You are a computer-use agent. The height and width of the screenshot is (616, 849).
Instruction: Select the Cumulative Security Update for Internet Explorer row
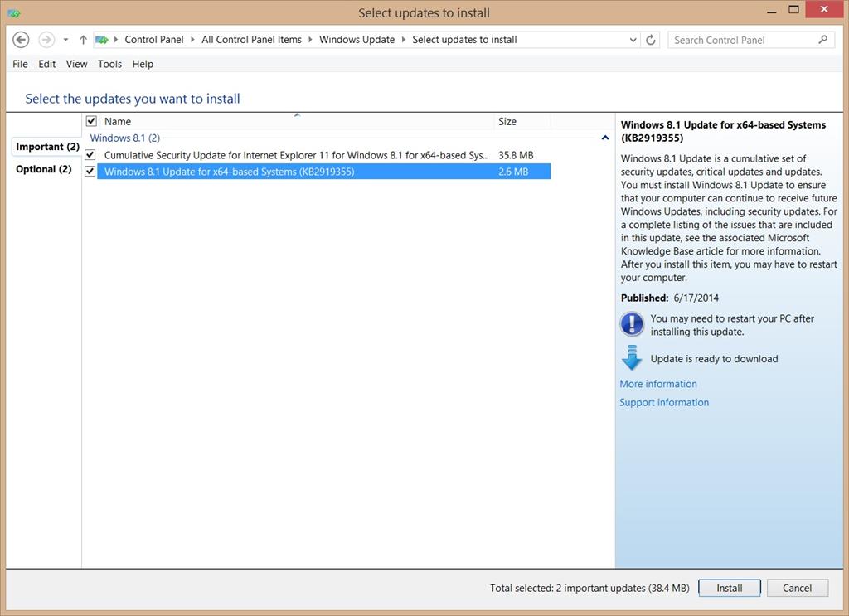(324, 155)
